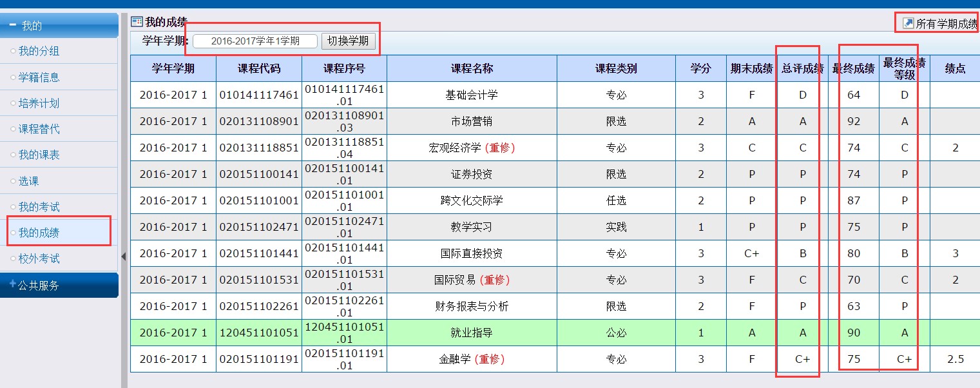Click final score 90 for 就业指导
Screen dimensions: 980x388
pyautogui.click(x=854, y=333)
